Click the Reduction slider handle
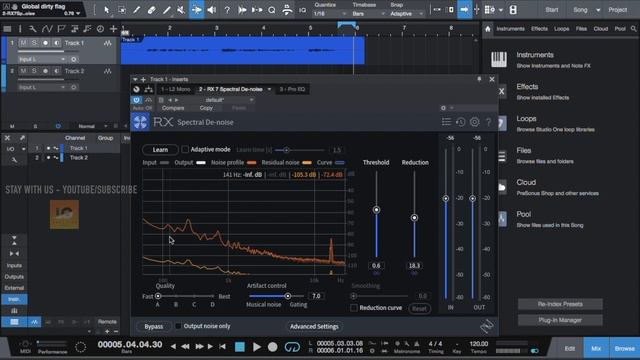This screenshot has width=640, height=360. [414, 218]
